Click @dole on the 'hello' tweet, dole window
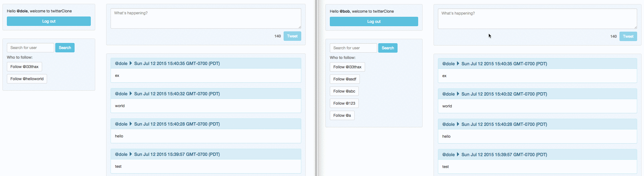This screenshot has height=176, width=644. pos(121,124)
